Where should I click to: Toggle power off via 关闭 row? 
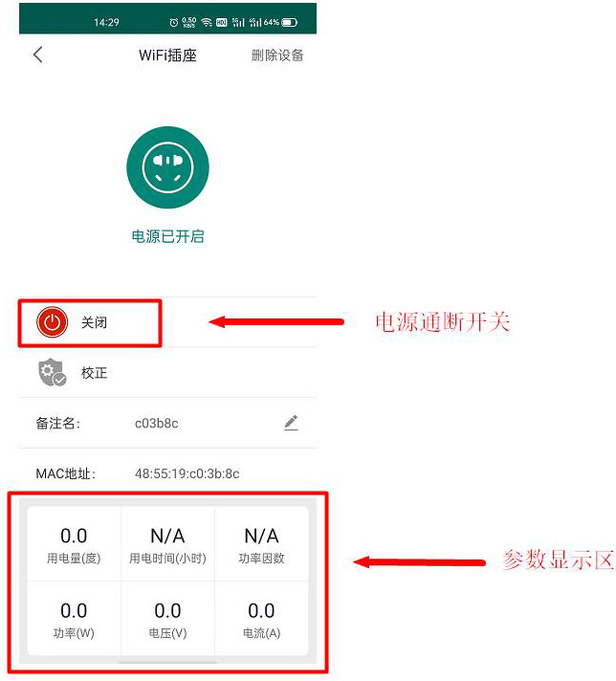point(167,322)
